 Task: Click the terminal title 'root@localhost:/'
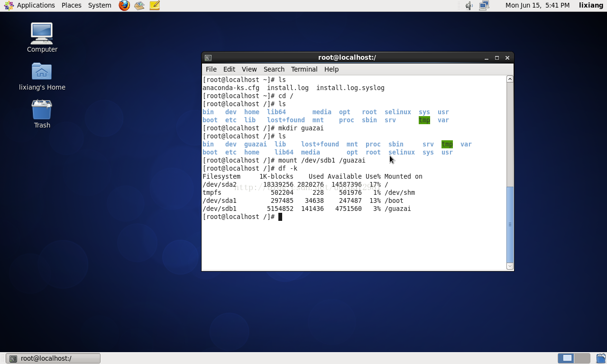pyautogui.click(x=347, y=57)
